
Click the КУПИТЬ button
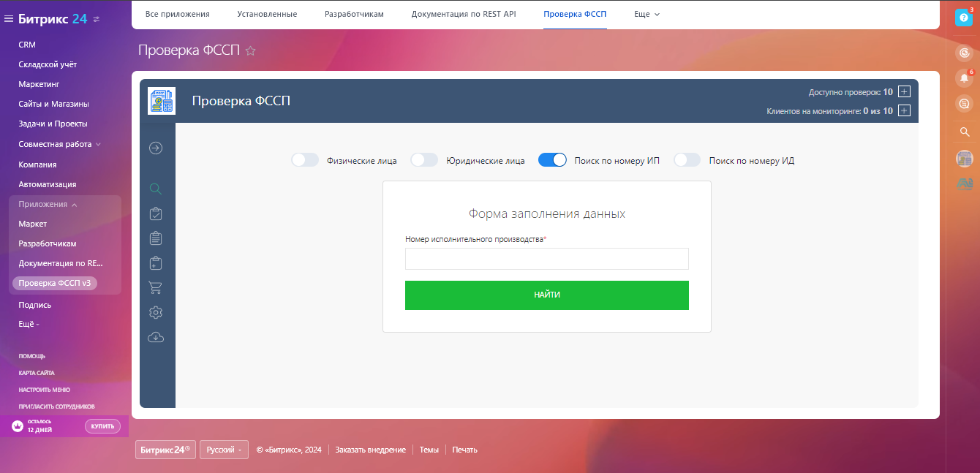pyautogui.click(x=102, y=426)
